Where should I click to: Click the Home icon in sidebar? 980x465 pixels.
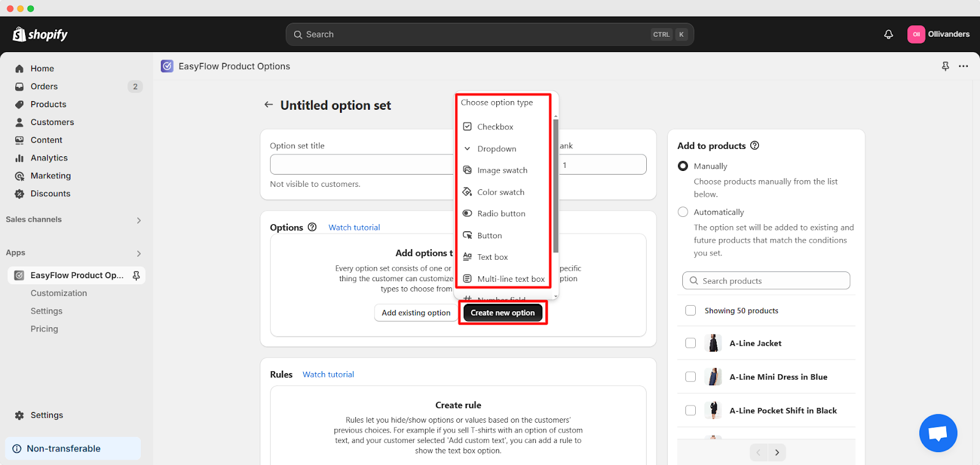(20, 69)
